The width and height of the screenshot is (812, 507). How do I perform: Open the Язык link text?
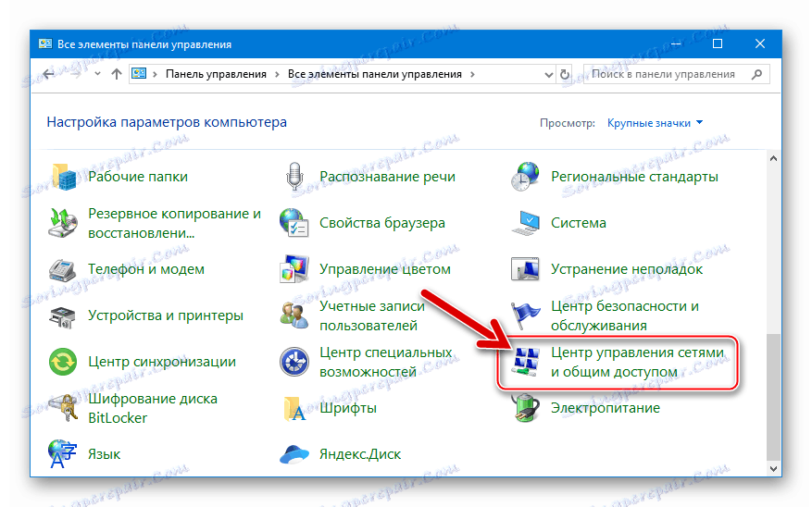click(104, 454)
